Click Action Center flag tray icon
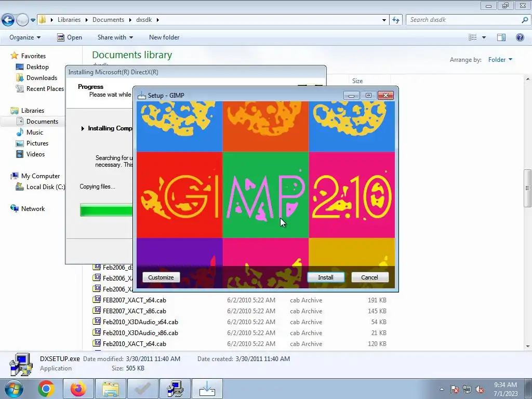 point(455,389)
